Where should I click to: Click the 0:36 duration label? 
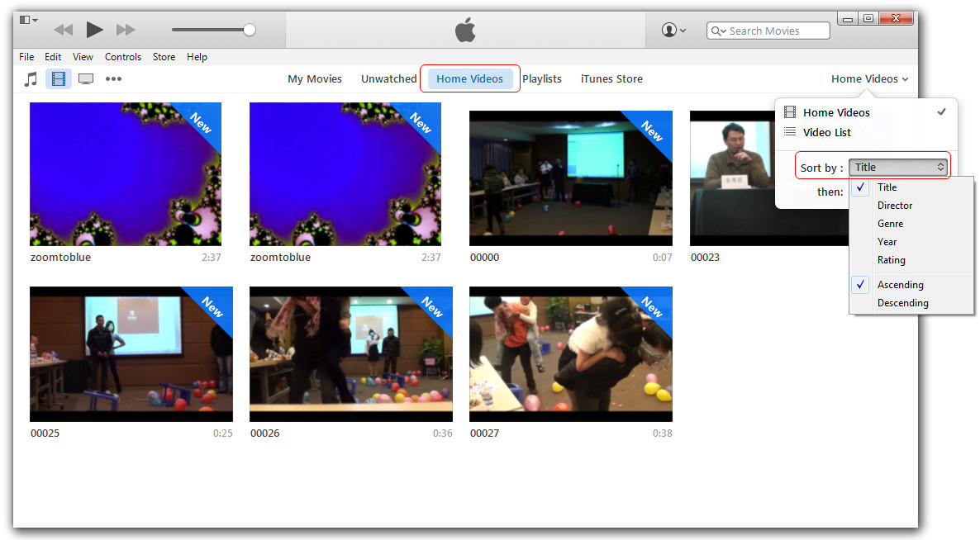click(443, 433)
